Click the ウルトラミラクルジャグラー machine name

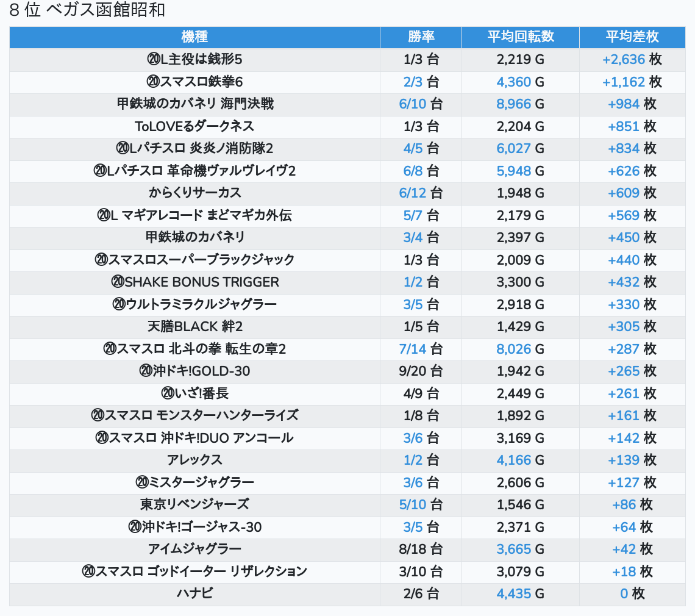point(194,304)
